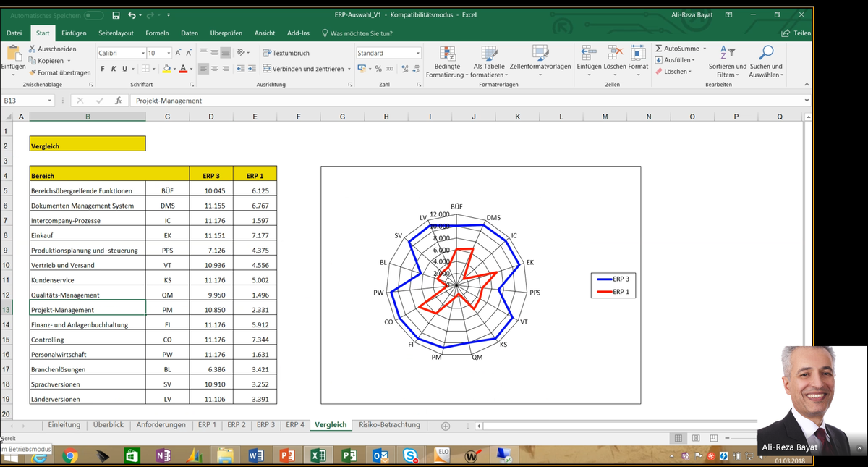Add a new worksheet with plus button
Viewport: 868px width, 467px height.
click(x=446, y=426)
